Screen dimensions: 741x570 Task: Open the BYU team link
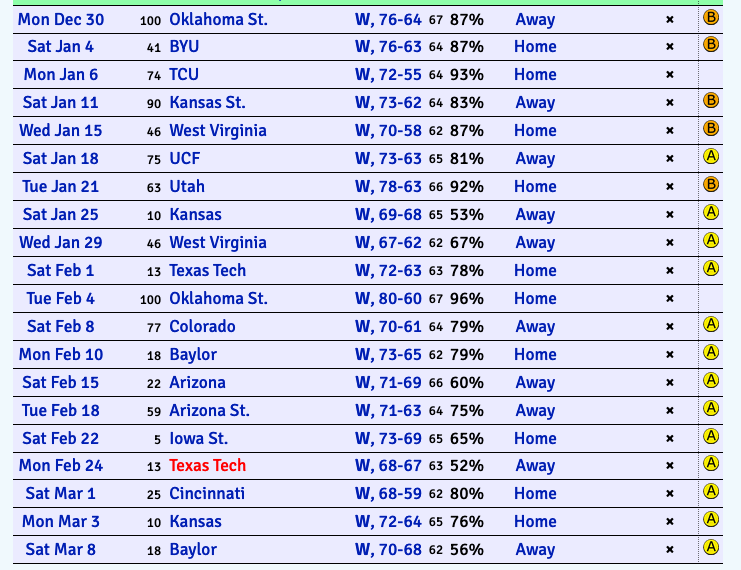(x=184, y=47)
